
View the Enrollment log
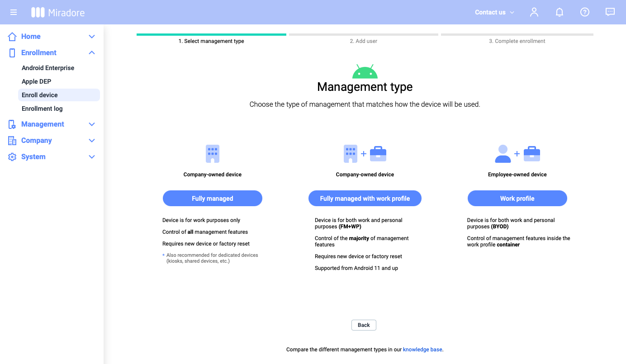(x=42, y=109)
